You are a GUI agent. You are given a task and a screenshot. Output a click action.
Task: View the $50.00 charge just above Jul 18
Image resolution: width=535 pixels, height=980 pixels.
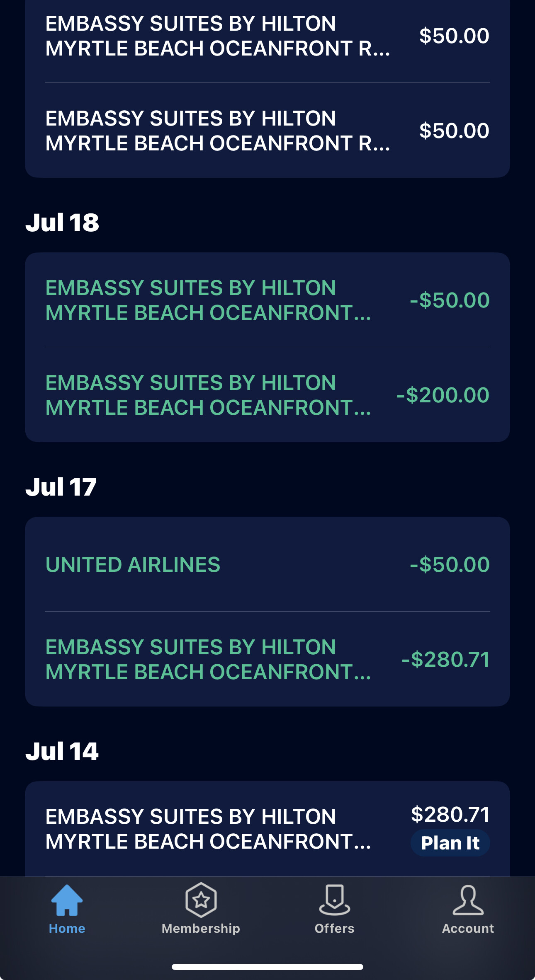tap(267, 131)
